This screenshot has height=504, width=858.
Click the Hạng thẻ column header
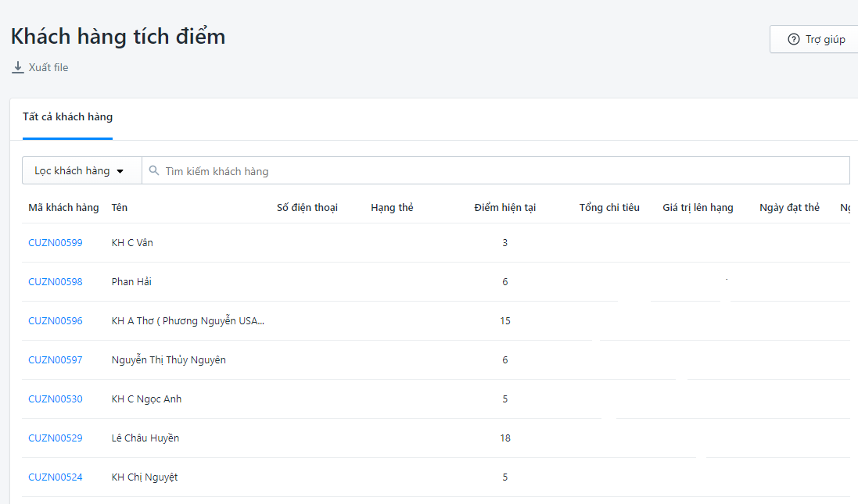coord(392,207)
